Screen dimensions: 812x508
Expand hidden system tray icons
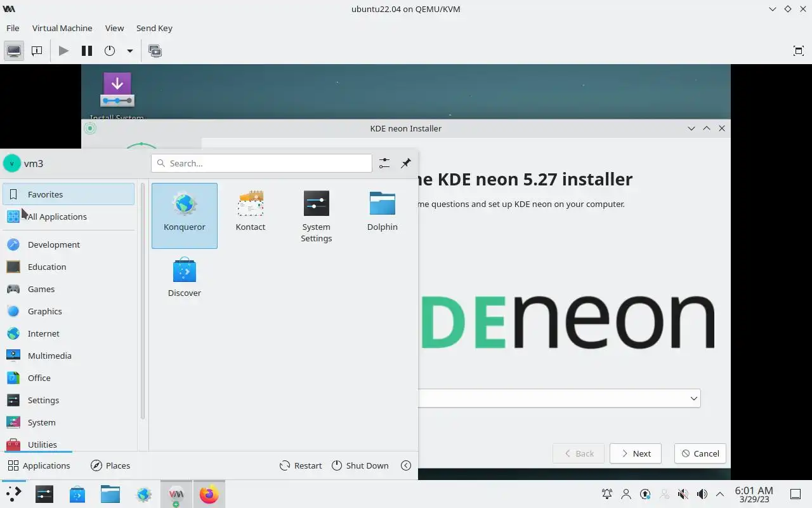[x=720, y=494]
